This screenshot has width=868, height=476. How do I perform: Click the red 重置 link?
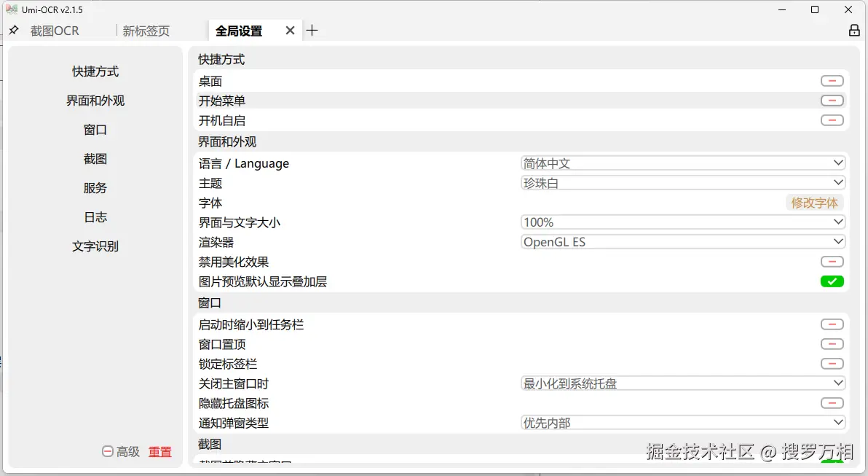click(160, 452)
